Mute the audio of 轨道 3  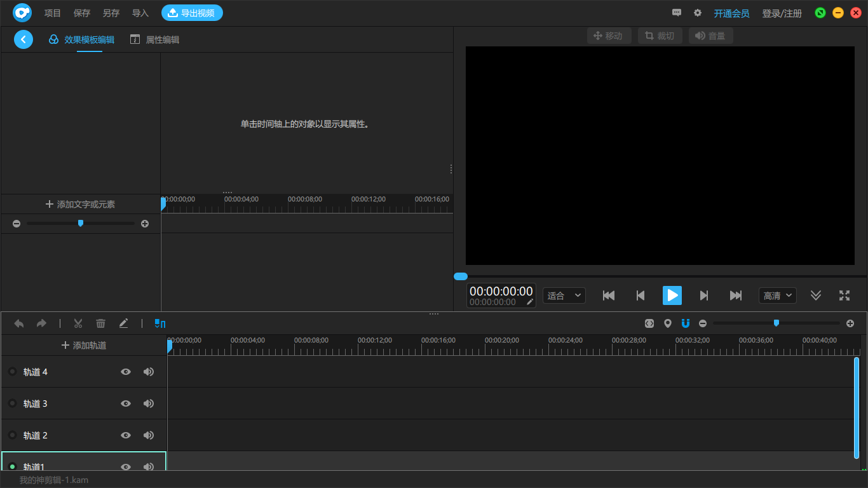[149, 403]
